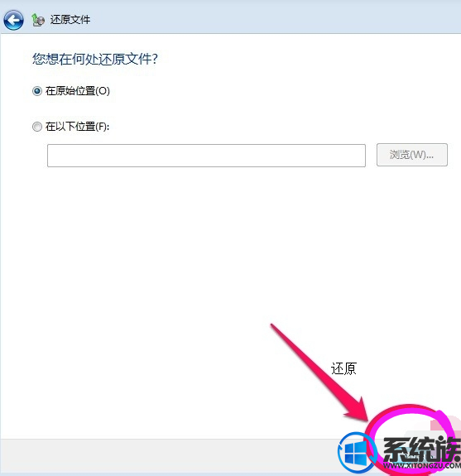
Task: Click the gray bottom button bar
Action: tap(169, 455)
